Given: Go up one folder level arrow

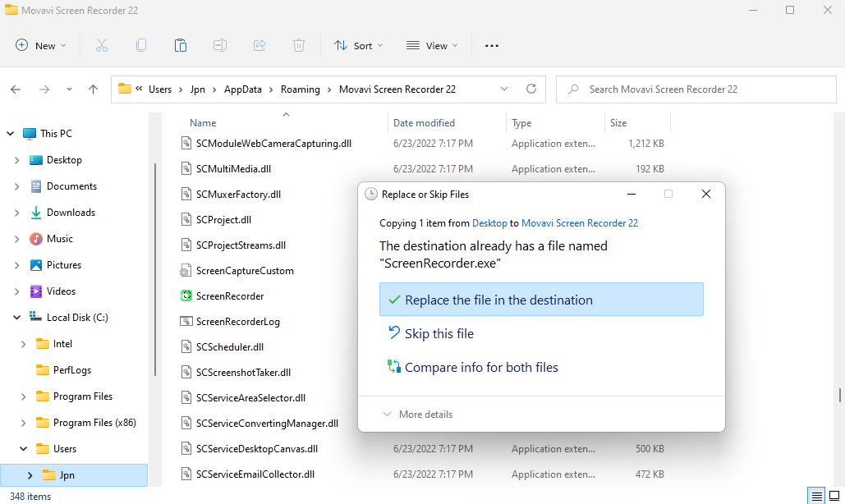Looking at the screenshot, I should click(x=94, y=89).
